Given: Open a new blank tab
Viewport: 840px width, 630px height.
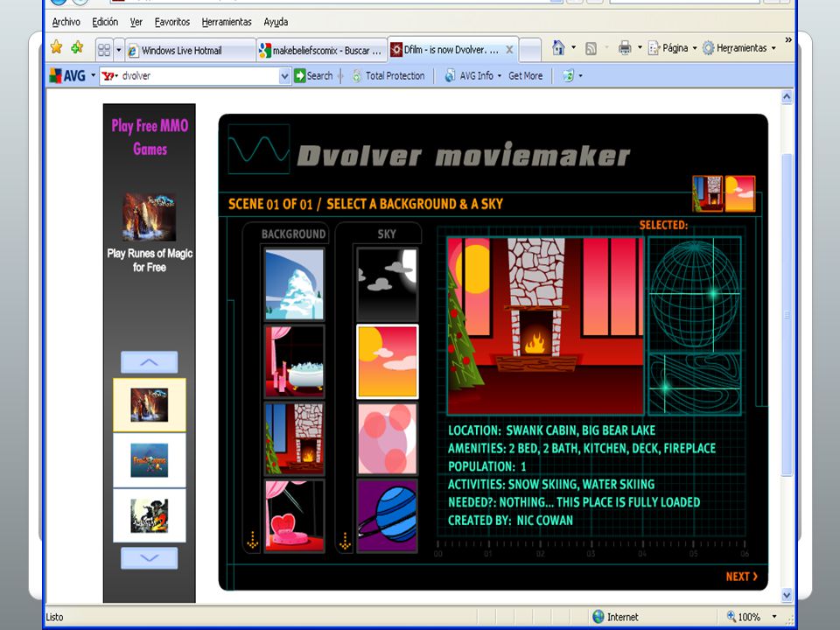Looking at the screenshot, I should point(530,51).
